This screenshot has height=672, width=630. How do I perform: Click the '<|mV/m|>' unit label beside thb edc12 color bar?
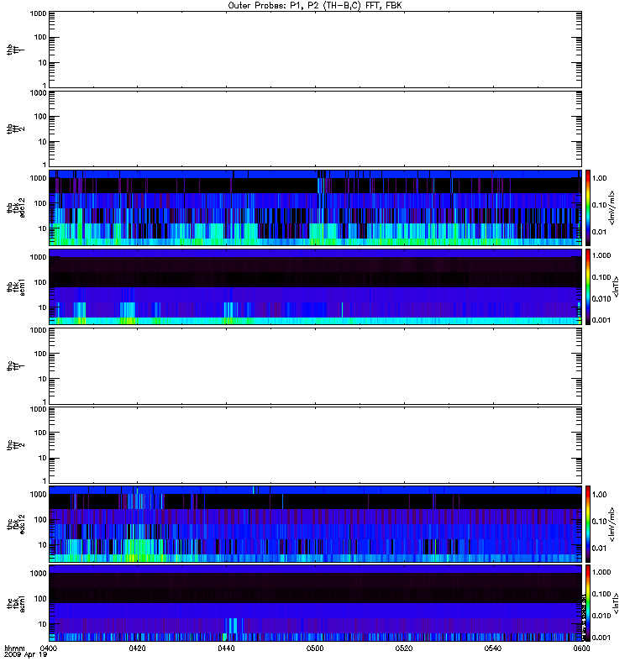tap(612, 207)
